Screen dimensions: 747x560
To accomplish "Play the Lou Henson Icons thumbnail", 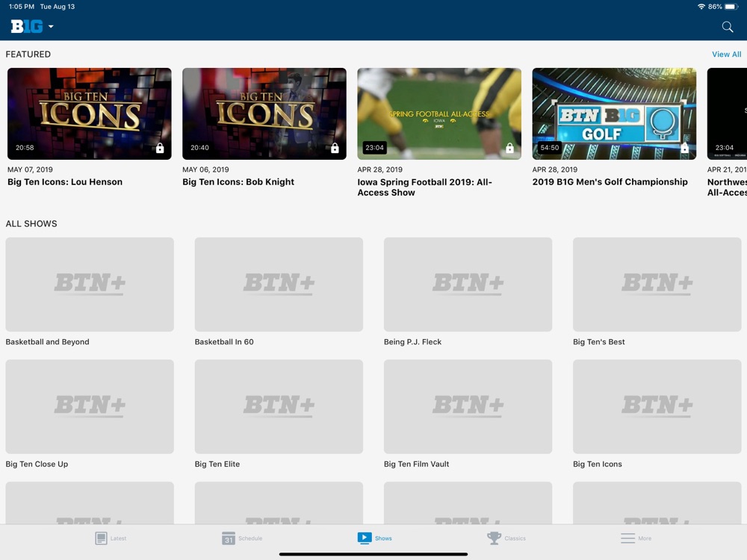I will (x=90, y=113).
